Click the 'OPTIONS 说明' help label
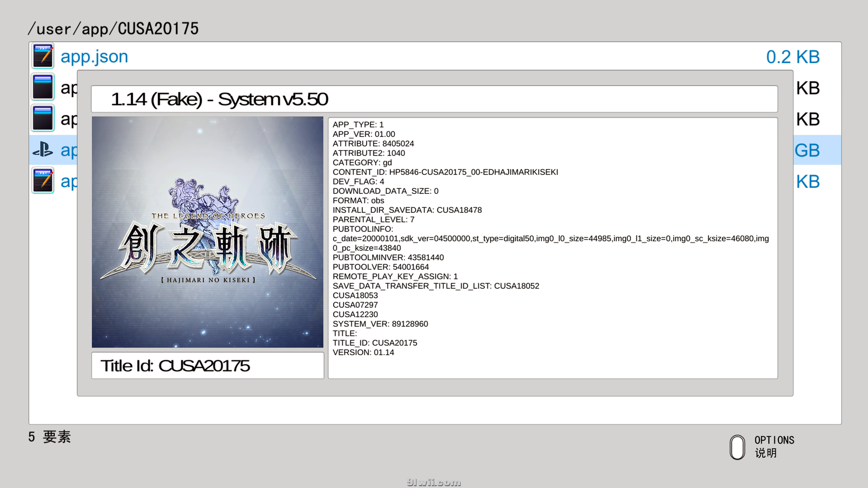Viewport: 868px width, 488px height. tap(774, 446)
